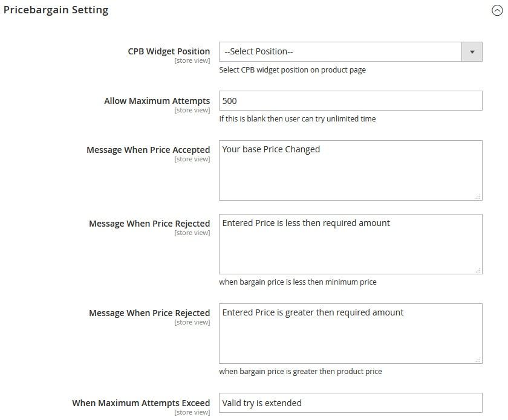Screen dimensions: 508x420
Task: Focus the 'Valid try is extended' field
Action: pos(350,403)
